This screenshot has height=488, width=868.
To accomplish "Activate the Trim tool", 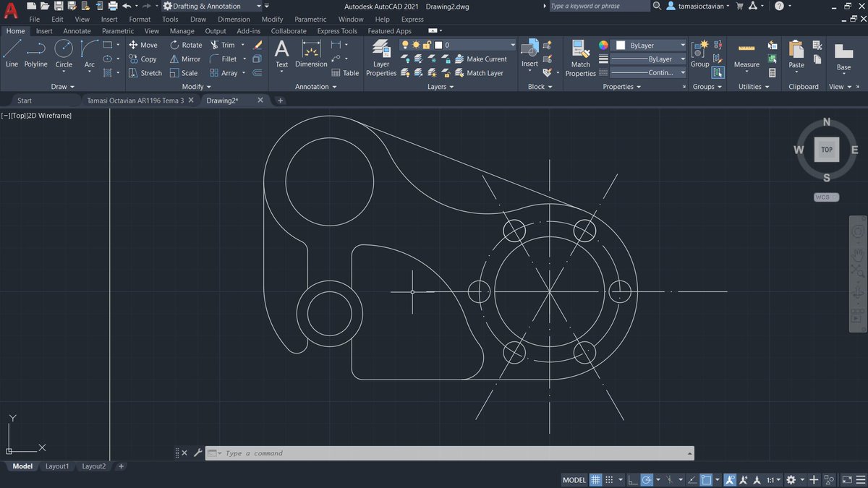I will coord(223,45).
